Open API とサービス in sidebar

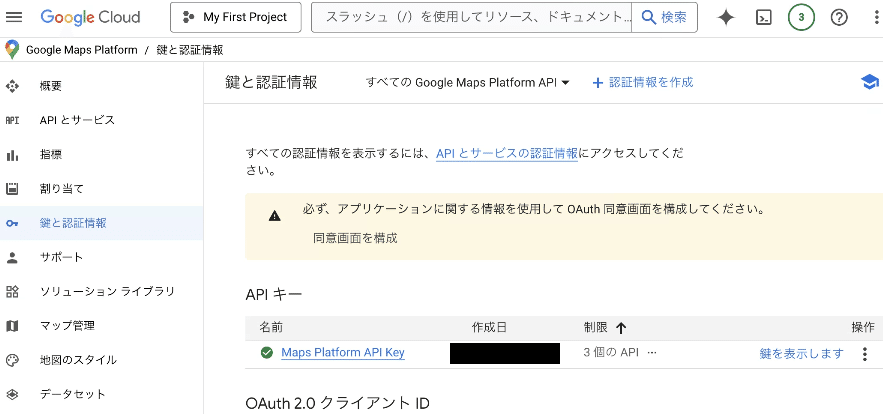pos(76,120)
